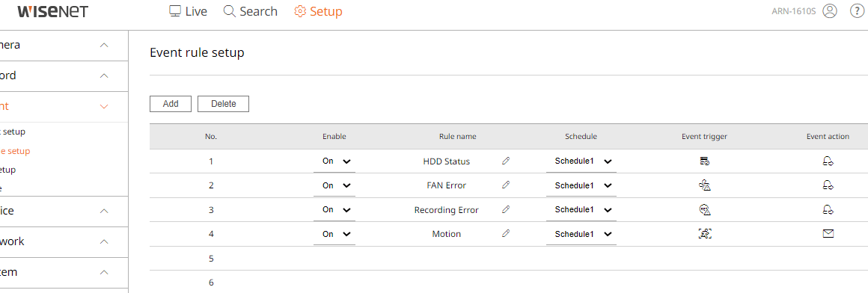The width and height of the screenshot is (868, 293).
Task: Open Schedule dropdown for Motion rule
Action: click(581, 235)
